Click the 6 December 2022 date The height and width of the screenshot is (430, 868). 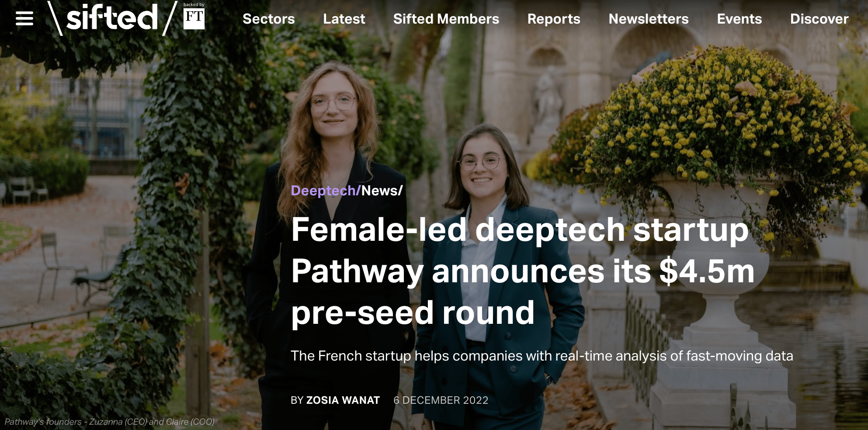click(x=441, y=400)
